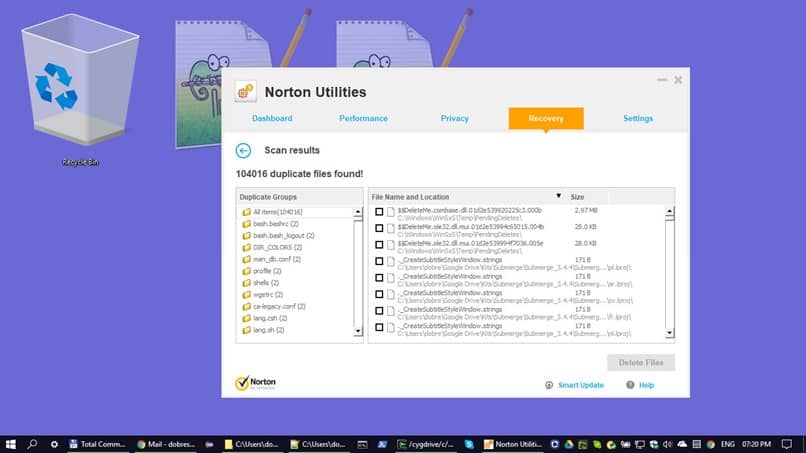Switch to Mail Chrome window in taskbar

166,444
